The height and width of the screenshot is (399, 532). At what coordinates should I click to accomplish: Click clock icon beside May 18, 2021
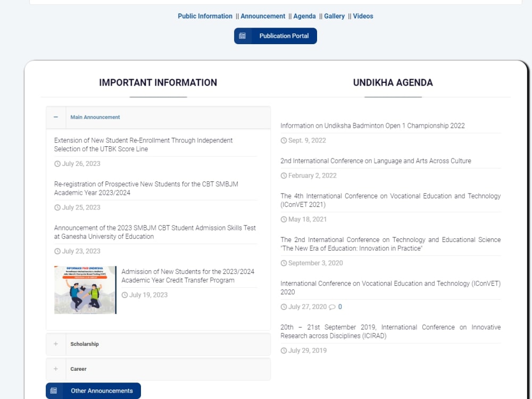point(284,220)
